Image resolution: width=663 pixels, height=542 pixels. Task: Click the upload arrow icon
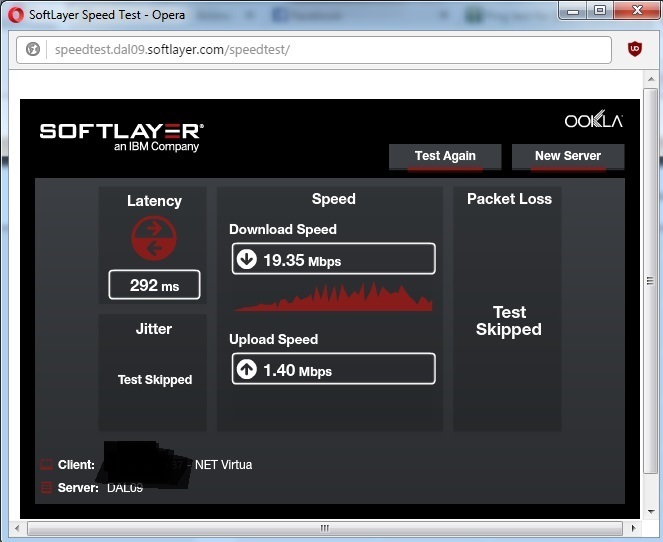(x=247, y=369)
